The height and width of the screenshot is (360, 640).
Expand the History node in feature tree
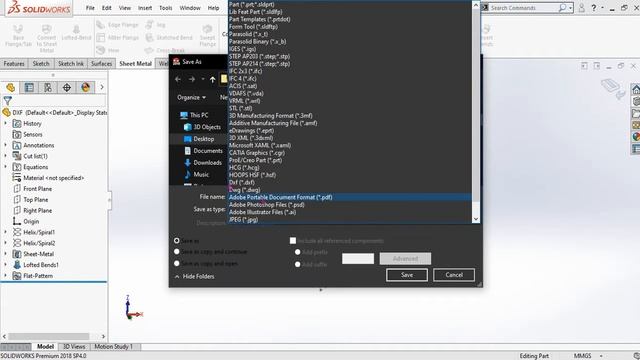[x=6, y=123]
